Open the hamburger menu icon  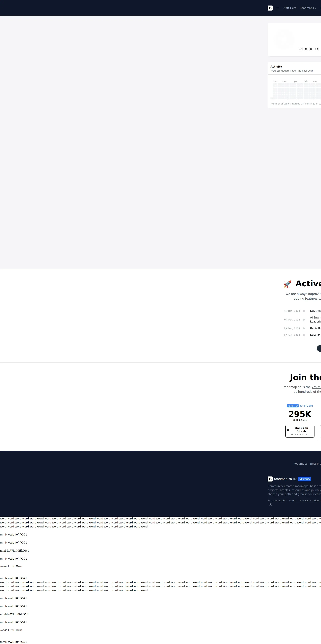tap(278, 8)
